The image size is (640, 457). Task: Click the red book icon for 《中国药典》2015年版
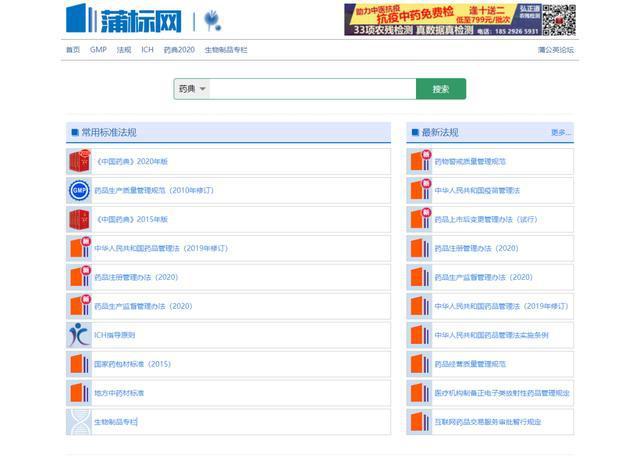[79, 219]
